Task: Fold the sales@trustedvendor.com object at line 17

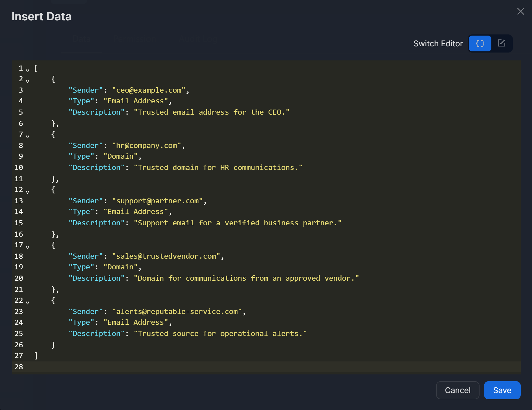Action: click(x=28, y=247)
